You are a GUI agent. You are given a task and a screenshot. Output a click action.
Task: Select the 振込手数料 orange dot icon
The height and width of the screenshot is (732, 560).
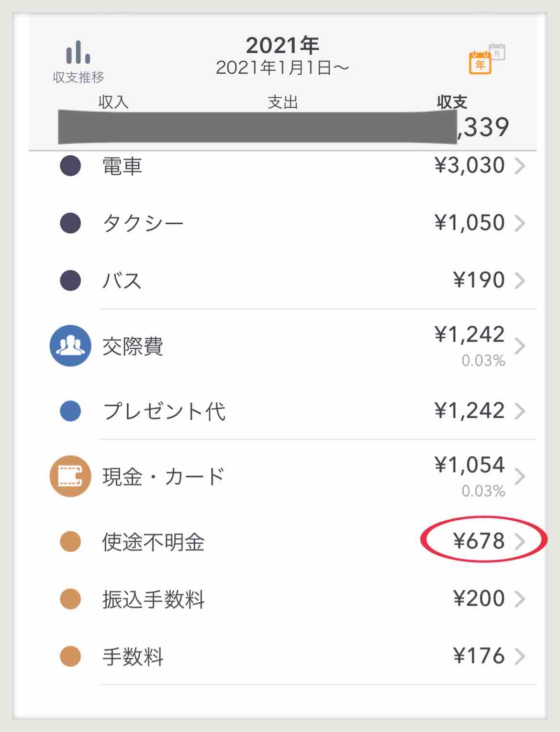(x=70, y=597)
